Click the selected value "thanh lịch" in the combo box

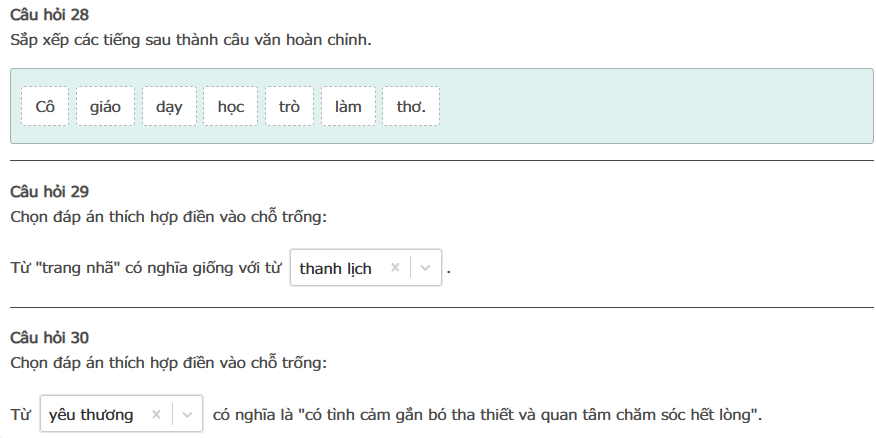coord(335,268)
